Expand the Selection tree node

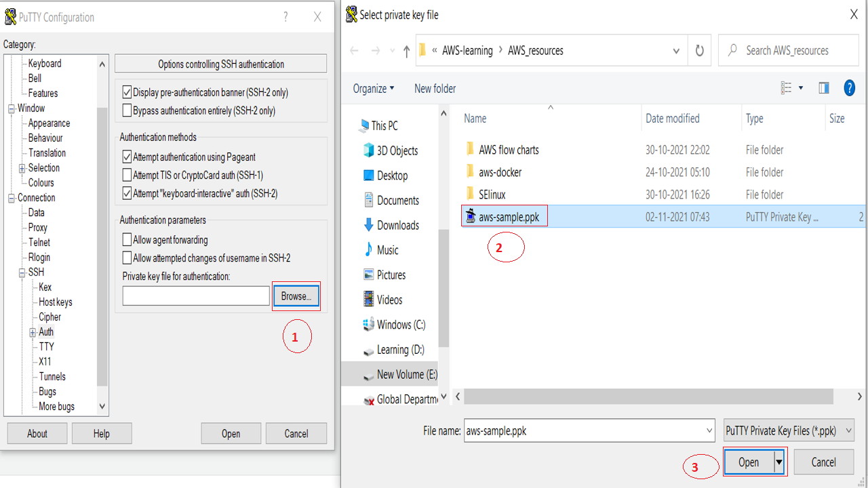coord(22,168)
